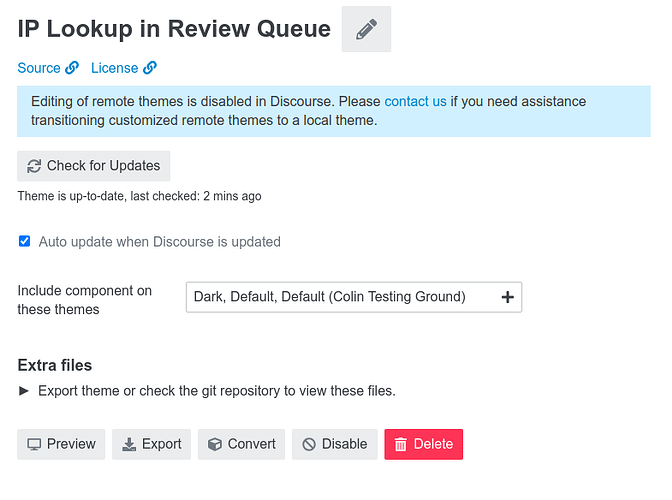Click the Export button
This screenshot has height=500, width=672.
click(x=151, y=444)
